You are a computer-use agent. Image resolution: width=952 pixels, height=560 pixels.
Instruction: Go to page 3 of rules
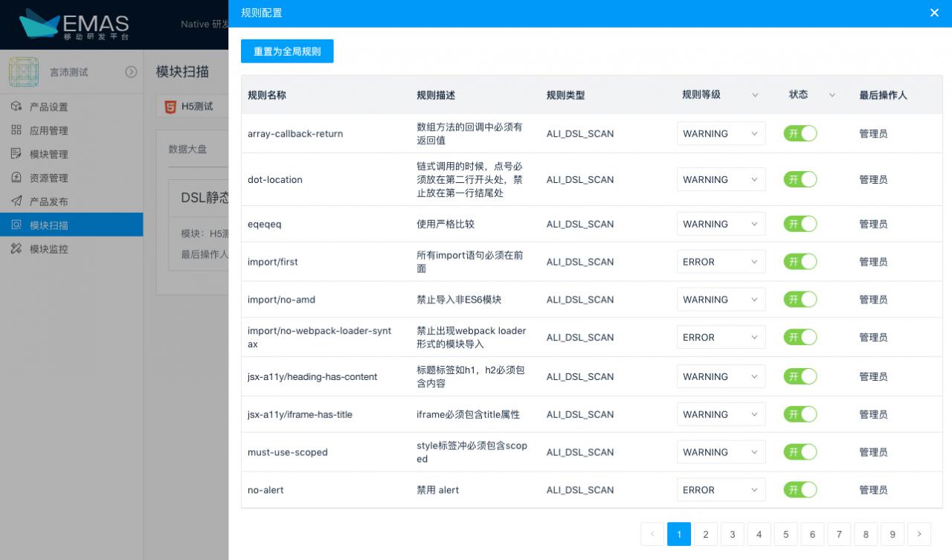(732, 534)
